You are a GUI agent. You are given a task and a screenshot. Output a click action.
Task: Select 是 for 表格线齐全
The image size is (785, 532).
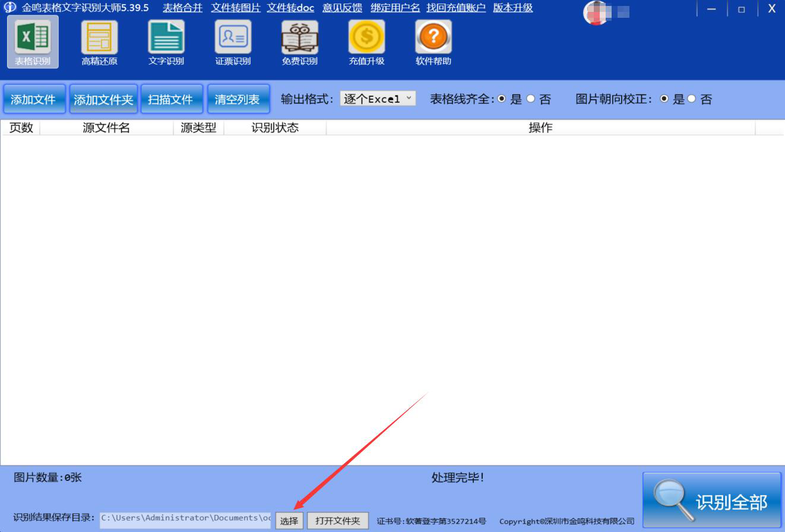(x=502, y=99)
